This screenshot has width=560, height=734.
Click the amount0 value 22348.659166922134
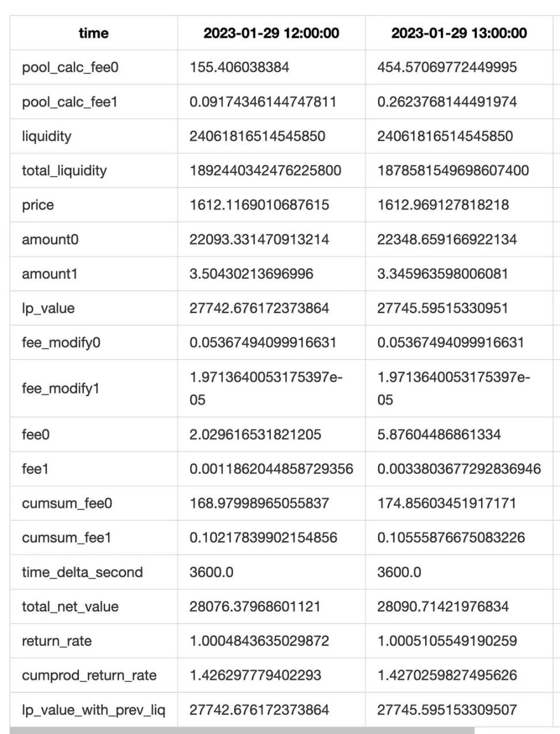(x=447, y=239)
